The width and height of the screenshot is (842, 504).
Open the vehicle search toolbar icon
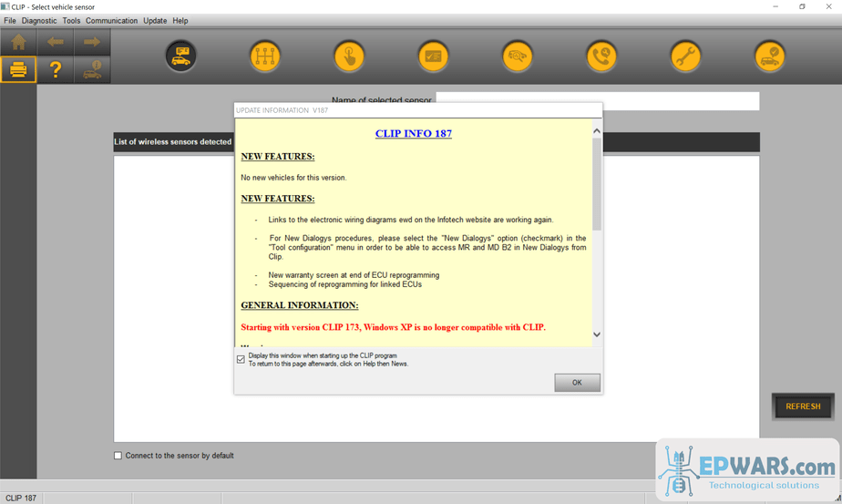517,56
